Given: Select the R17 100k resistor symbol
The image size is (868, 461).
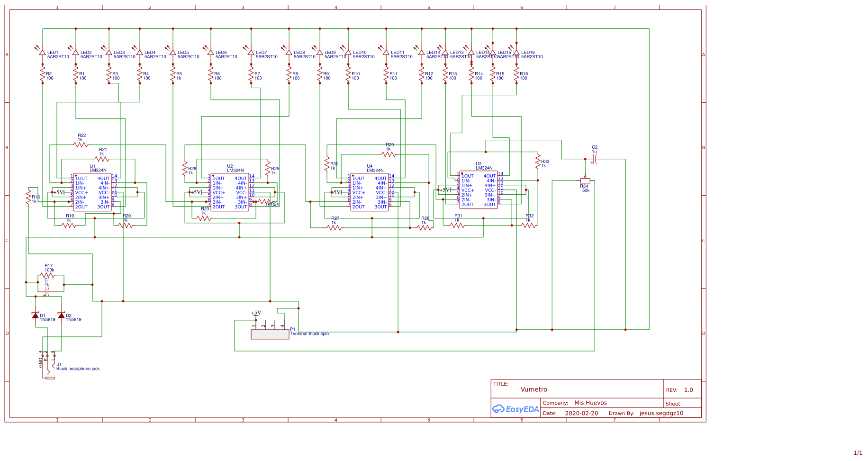Looking at the screenshot, I should click(x=47, y=275).
